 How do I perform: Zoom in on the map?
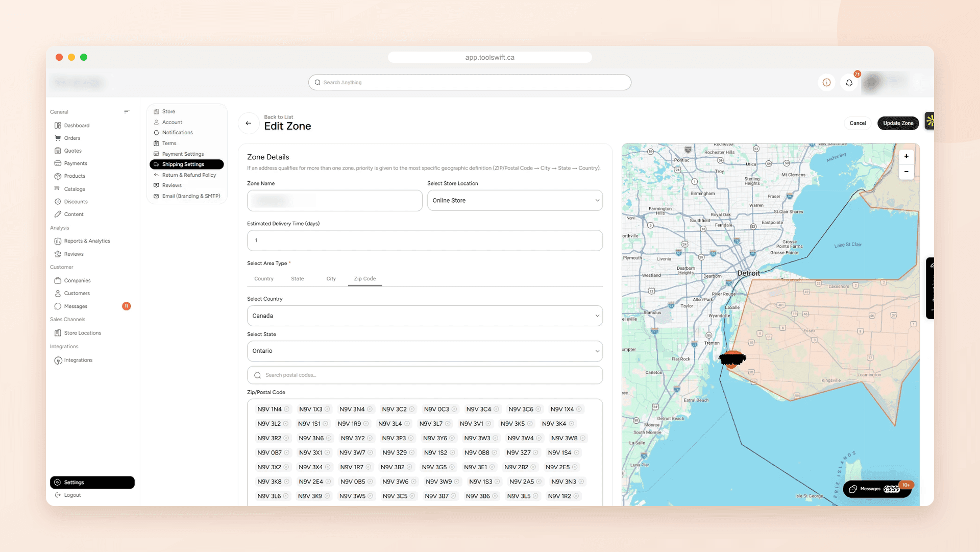pos(906,156)
